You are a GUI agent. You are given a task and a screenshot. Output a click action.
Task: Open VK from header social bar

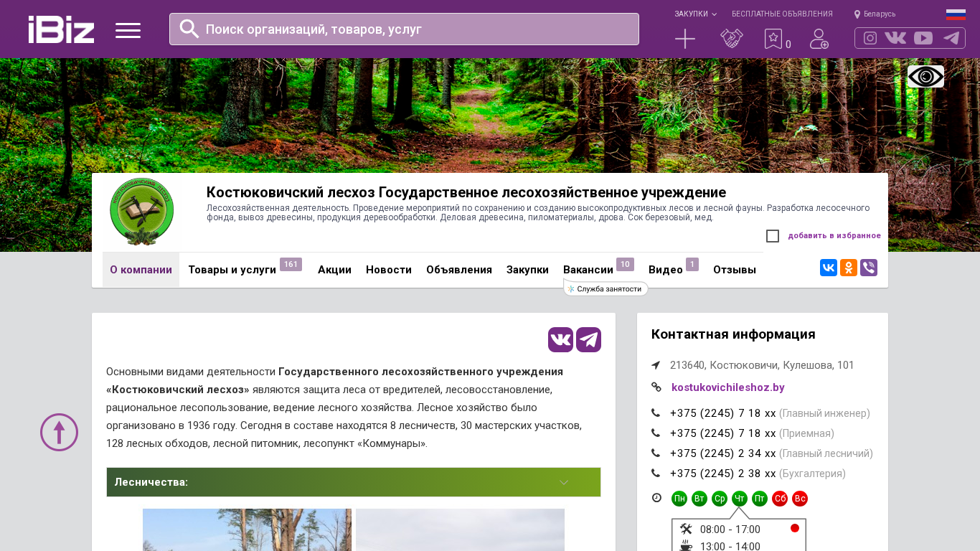tap(895, 38)
